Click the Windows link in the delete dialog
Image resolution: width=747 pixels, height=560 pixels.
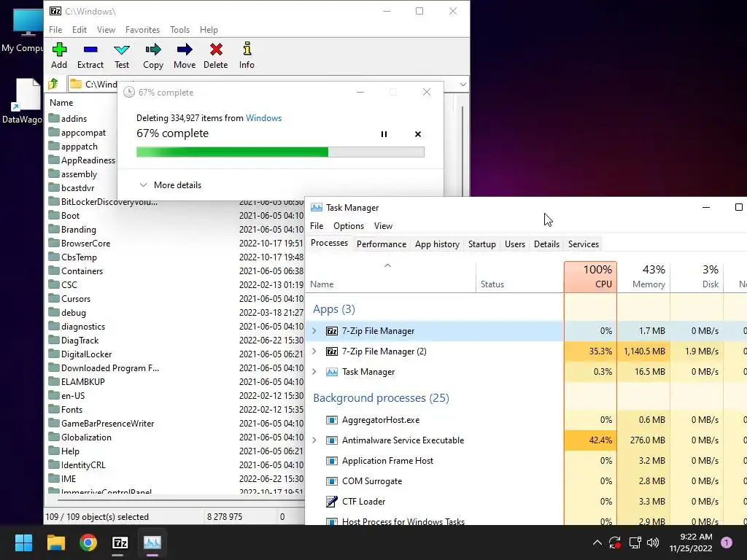pyautogui.click(x=263, y=118)
